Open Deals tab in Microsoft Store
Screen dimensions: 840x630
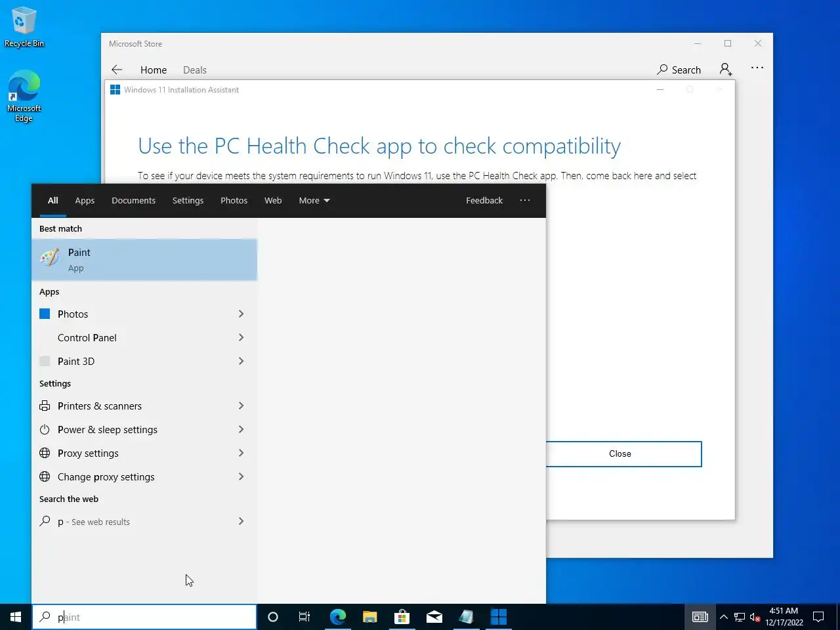pos(195,70)
